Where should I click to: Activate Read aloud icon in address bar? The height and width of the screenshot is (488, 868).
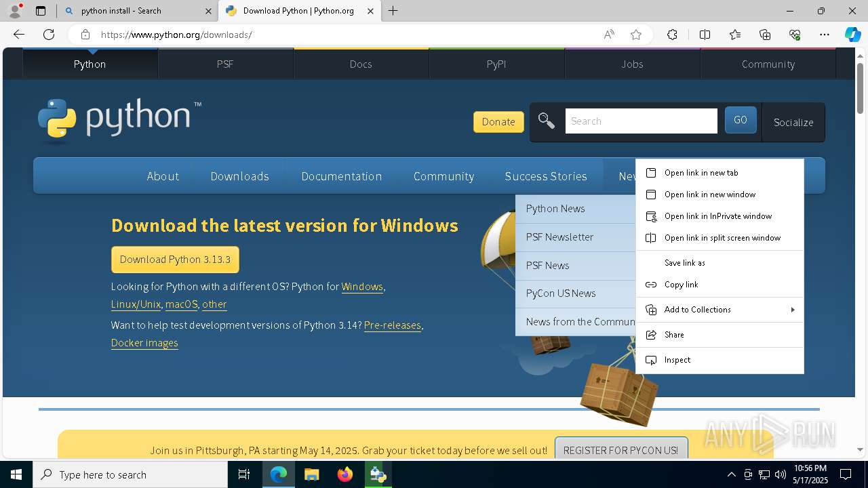(609, 35)
